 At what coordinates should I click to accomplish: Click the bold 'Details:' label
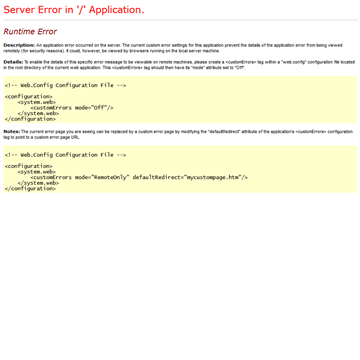click(x=13, y=62)
